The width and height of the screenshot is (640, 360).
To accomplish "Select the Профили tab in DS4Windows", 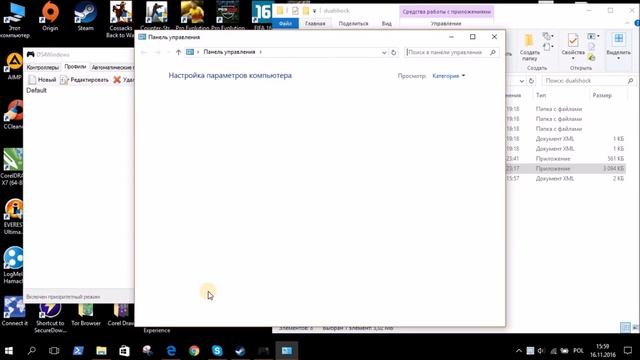I will (75, 67).
